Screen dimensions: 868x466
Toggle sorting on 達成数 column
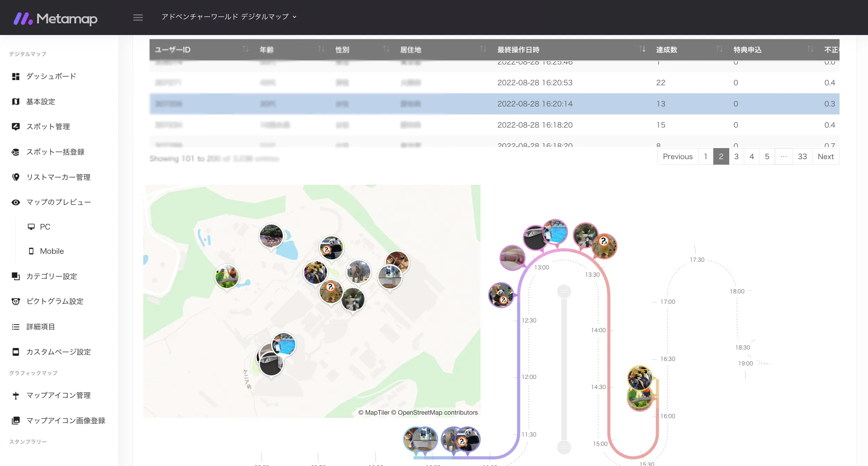click(720, 49)
